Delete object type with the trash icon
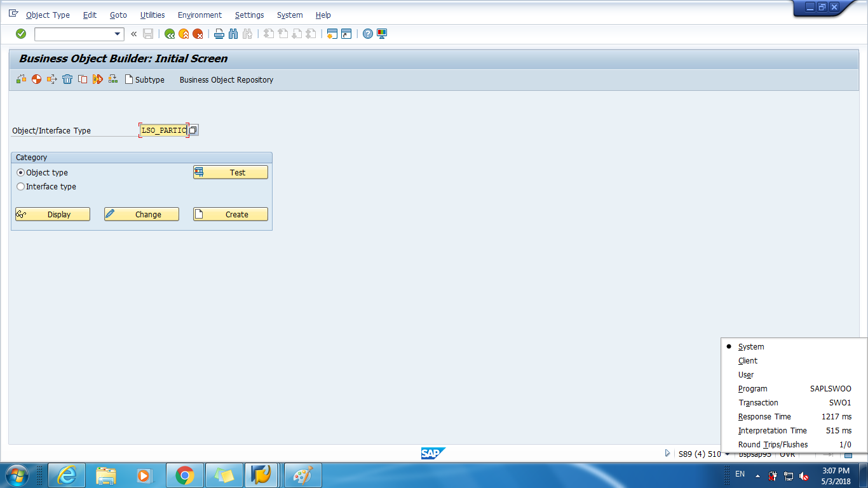Viewport: 868px width, 488px height. point(67,79)
